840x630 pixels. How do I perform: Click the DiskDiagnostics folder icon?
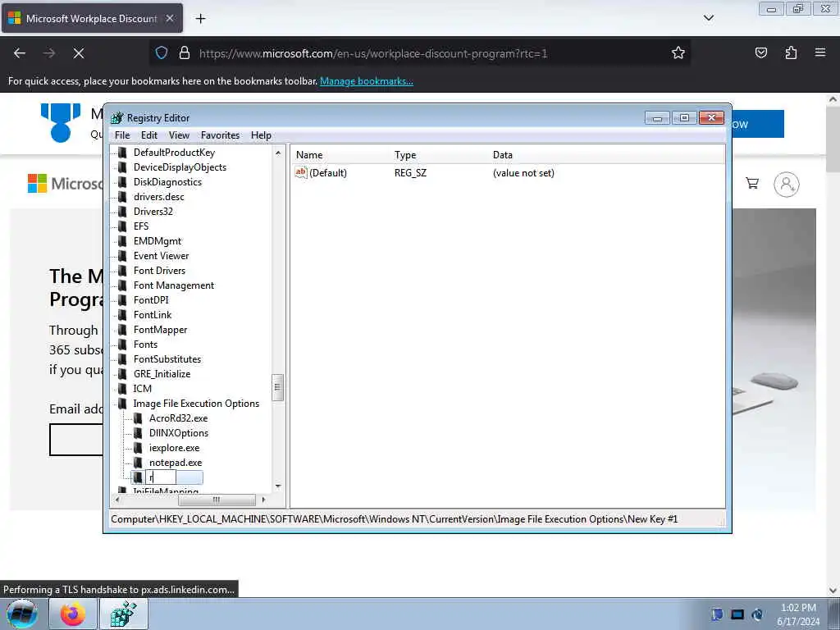tap(123, 181)
